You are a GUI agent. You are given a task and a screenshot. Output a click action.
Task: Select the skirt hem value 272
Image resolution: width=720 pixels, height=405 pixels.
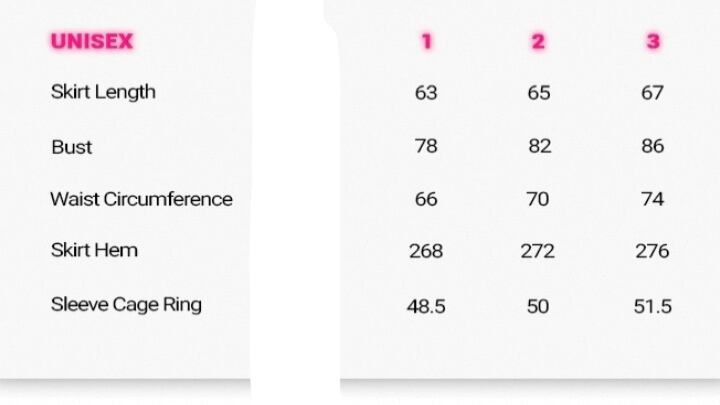pyautogui.click(x=538, y=251)
